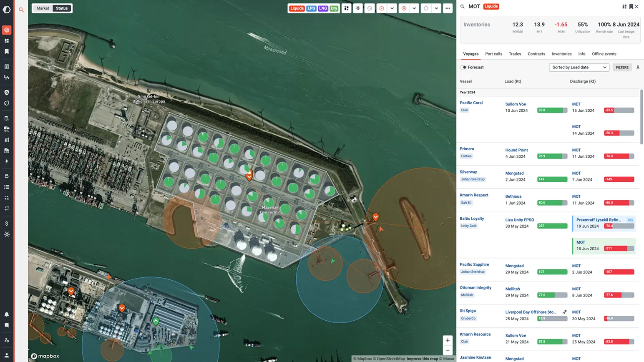Click Pacific Sapphire's red -107 discharge bar
This screenshot has width=644, height=362.
coord(619,272)
